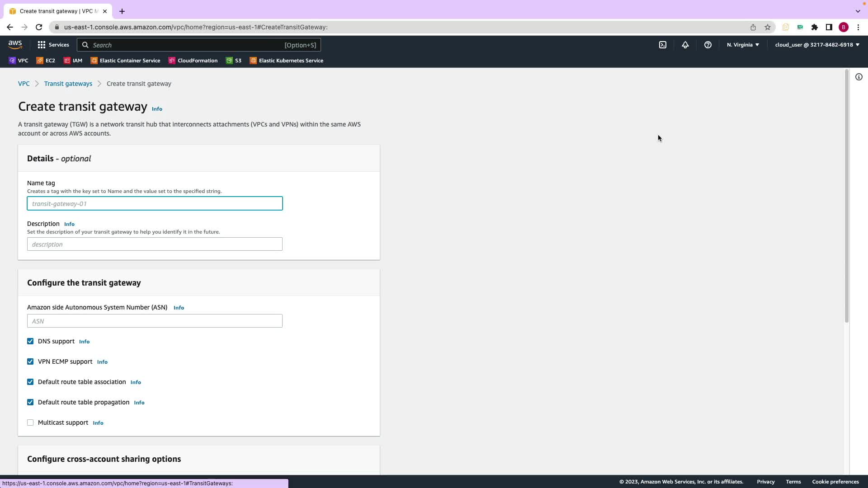The image size is (868, 488).
Task: Go to Transit gateways breadcrumb
Action: click(68, 84)
